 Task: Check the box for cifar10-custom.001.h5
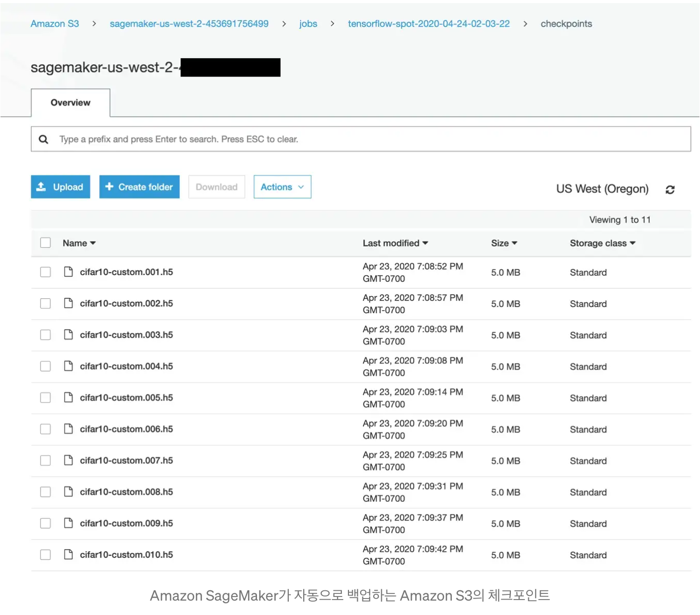[x=46, y=272]
